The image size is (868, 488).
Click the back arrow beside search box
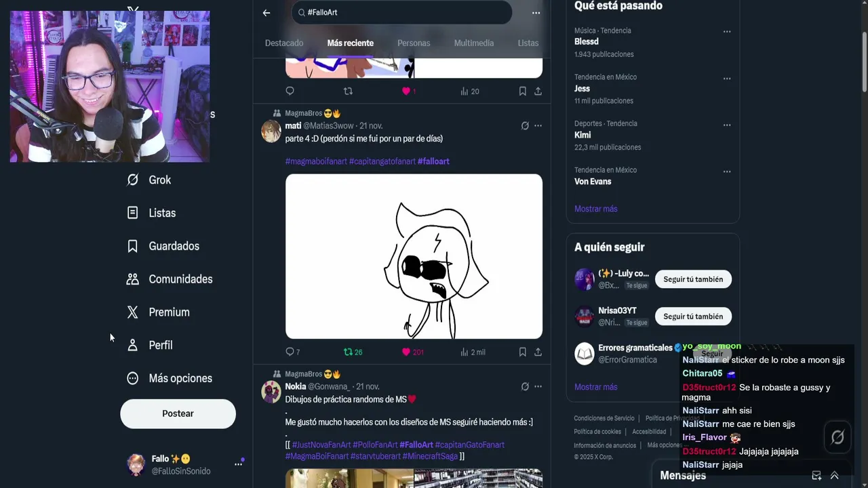[x=267, y=12]
